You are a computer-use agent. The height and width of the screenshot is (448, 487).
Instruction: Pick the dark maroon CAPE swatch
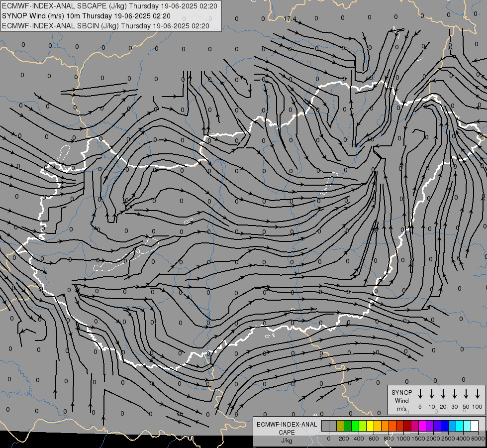pos(407,426)
